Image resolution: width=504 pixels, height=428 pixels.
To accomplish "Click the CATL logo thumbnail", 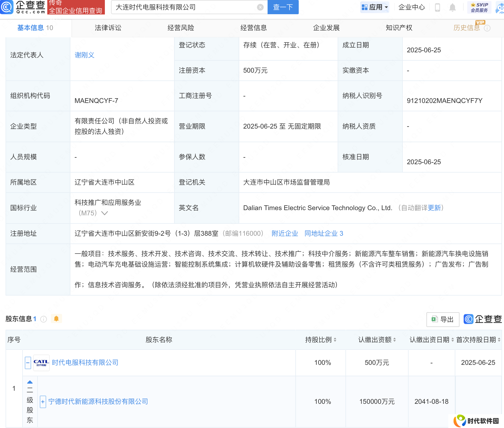I will pyautogui.click(x=41, y=363).
